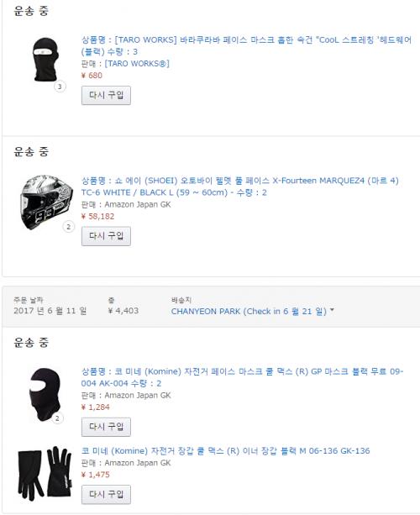
Task: Open the TARO WORKS balaclava product thumbnail
Action: tap(45, 60)
